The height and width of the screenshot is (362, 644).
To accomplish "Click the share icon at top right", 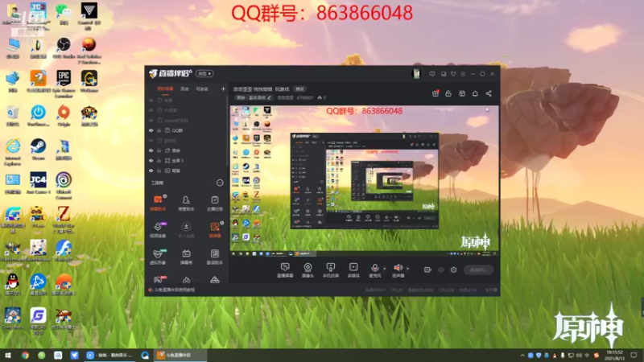I will (489, 93).
